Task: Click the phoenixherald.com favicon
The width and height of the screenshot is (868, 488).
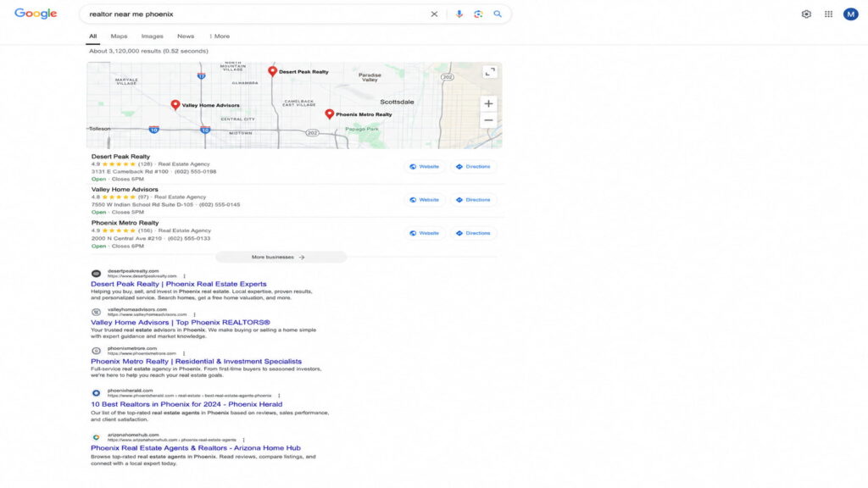Action: [96, 393]
